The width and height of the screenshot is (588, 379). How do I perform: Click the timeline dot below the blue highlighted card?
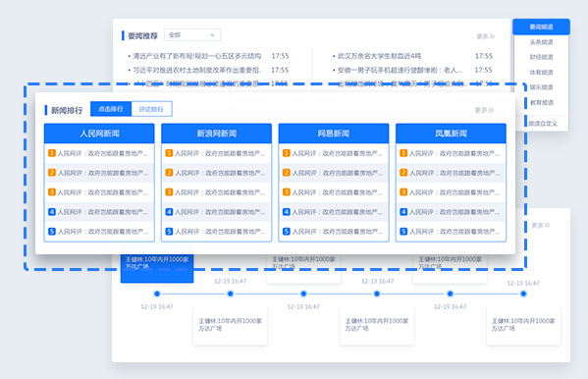pyautogui.click(x=157, y=294)
